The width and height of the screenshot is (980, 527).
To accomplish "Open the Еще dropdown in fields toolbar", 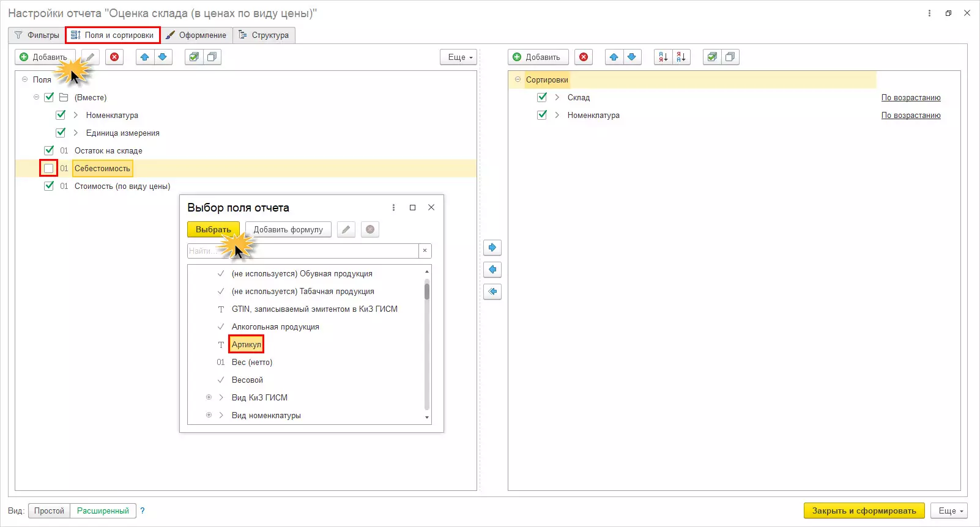I will (459, 57).
